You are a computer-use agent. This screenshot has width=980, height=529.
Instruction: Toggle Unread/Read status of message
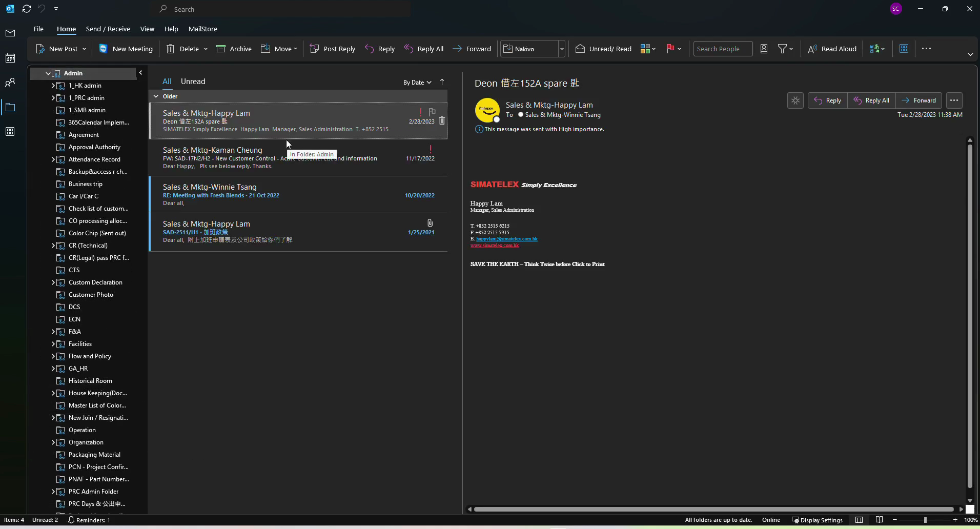click(603, 49)
